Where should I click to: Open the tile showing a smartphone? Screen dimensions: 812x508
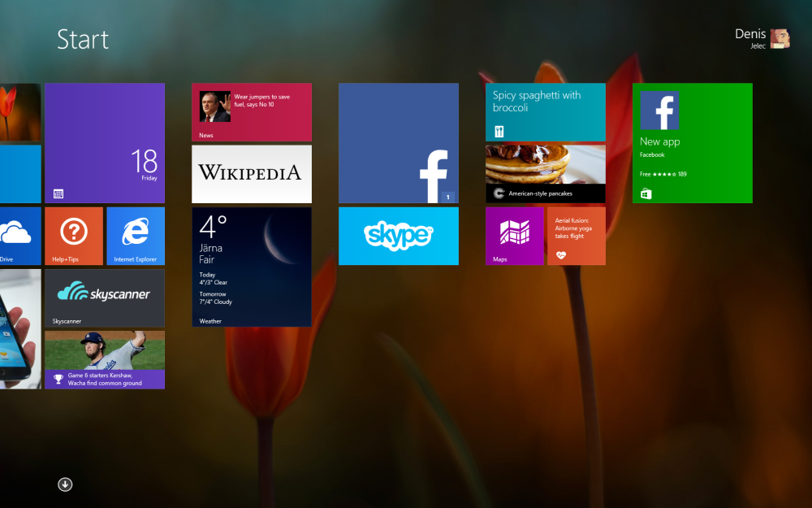click(x=19, y=329)
